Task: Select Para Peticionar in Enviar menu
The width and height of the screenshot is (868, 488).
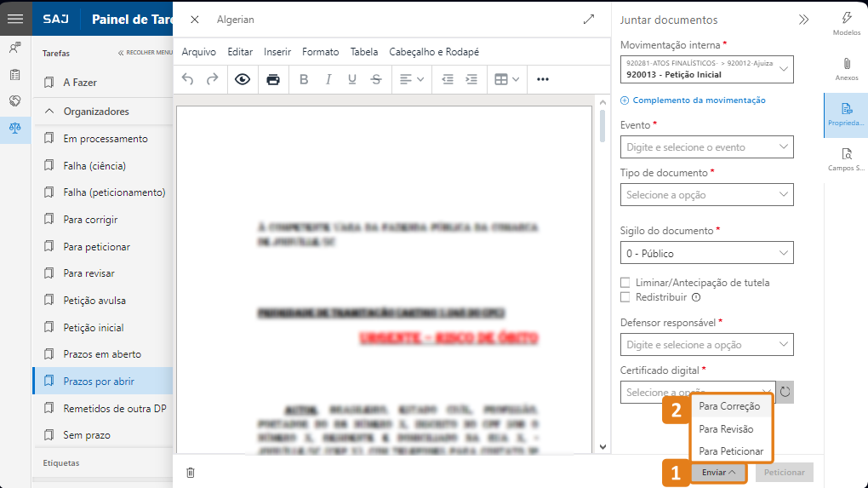Action: (x=731, y=451)
